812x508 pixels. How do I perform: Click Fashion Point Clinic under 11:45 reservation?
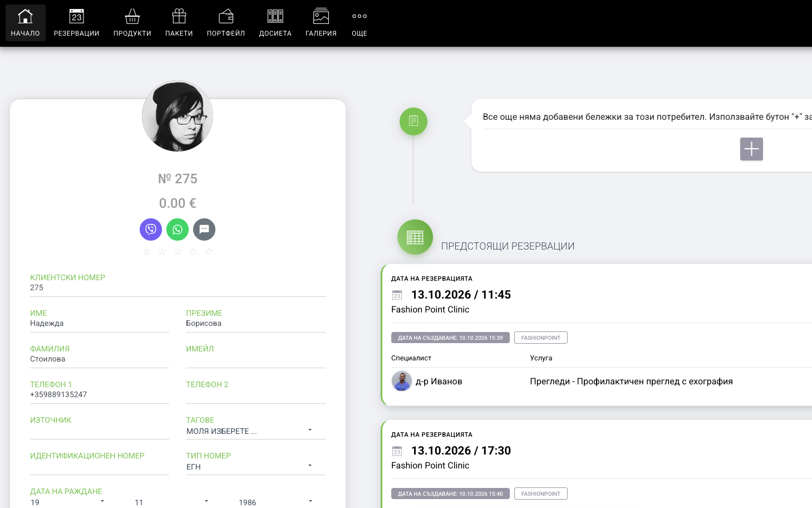click(x=430, y=310)
